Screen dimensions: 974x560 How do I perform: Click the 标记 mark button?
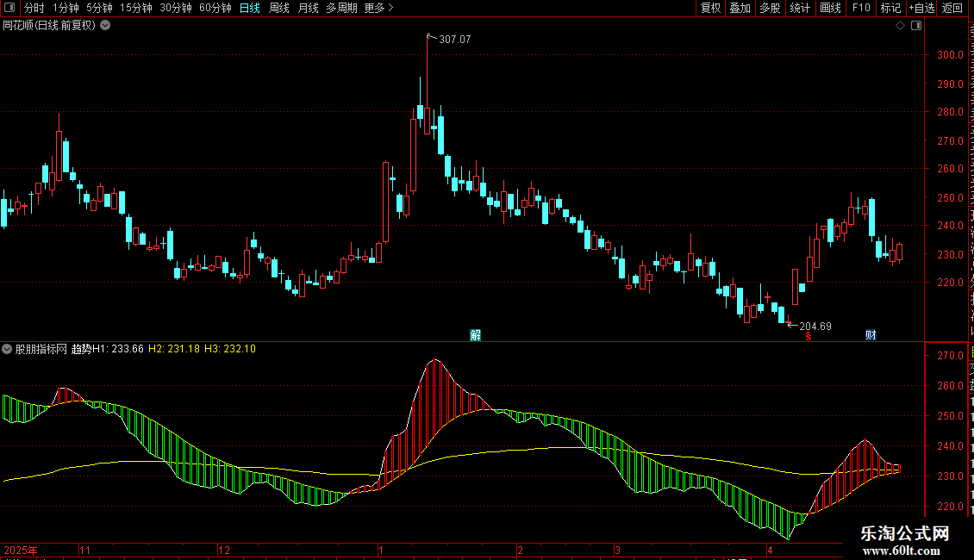pyautogui.click(x=890, y=8)
